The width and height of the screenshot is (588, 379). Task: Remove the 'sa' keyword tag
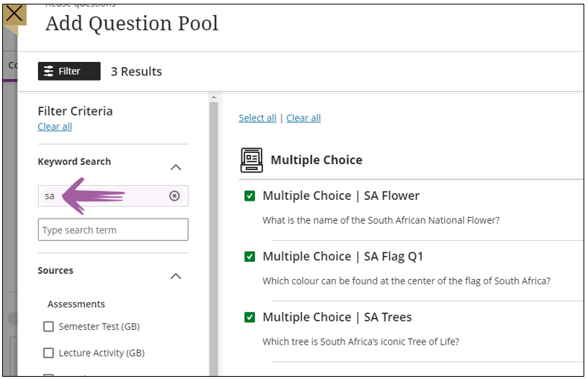click(174, 196)
